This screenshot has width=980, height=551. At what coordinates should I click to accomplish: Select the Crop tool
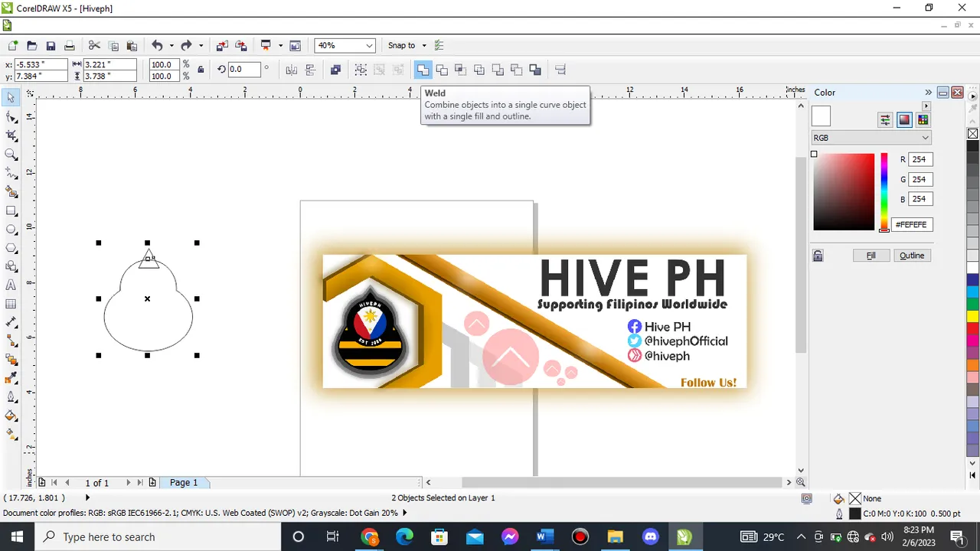point(11,135)
